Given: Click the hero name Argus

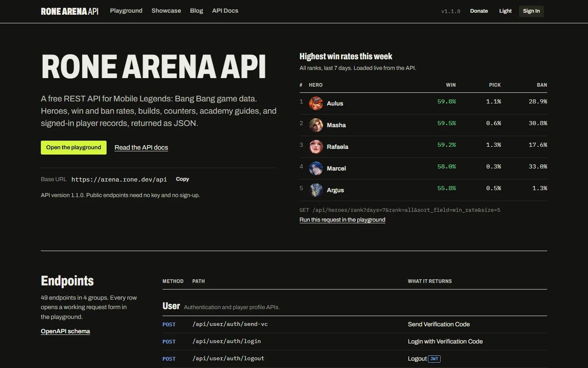Looking at the screenshot, I should point(335,190).
